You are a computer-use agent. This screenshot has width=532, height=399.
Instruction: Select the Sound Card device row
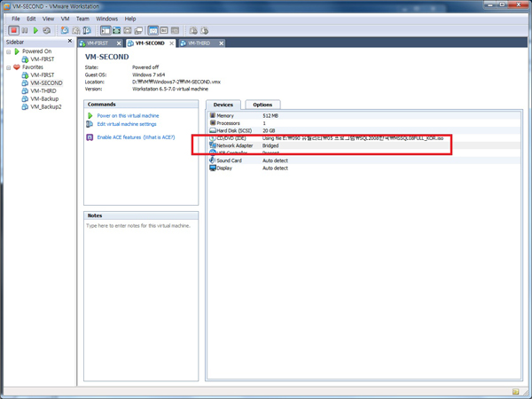(364, 160)
